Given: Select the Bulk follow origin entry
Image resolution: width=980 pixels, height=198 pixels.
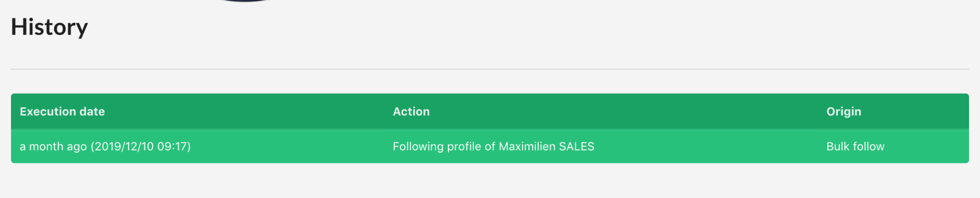Looking at the screenshot, I should (855, 146).
